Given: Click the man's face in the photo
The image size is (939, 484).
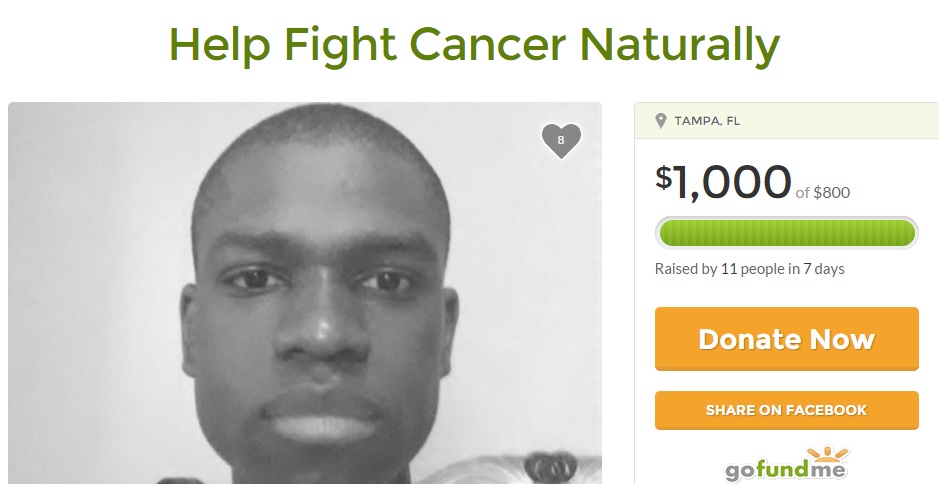Looking at the screenshot, I should pyautogui.click(x=322, y=294).
